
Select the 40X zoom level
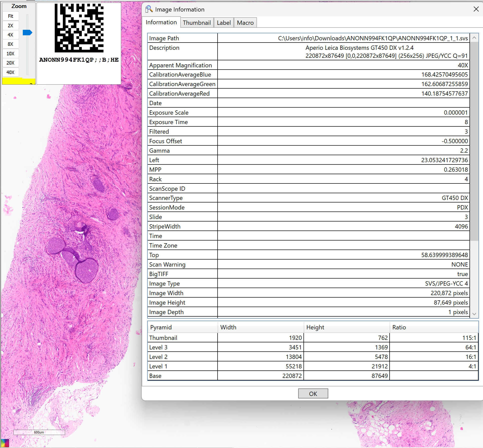coord(11,72)
